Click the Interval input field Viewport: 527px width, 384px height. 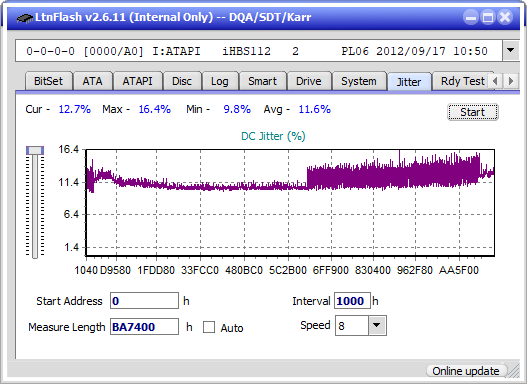(x=352, y=301)
